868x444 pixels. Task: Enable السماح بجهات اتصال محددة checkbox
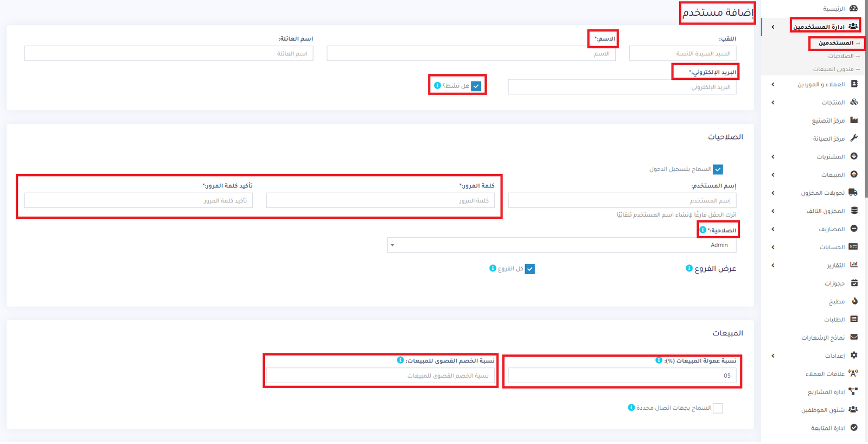(718, 408)
